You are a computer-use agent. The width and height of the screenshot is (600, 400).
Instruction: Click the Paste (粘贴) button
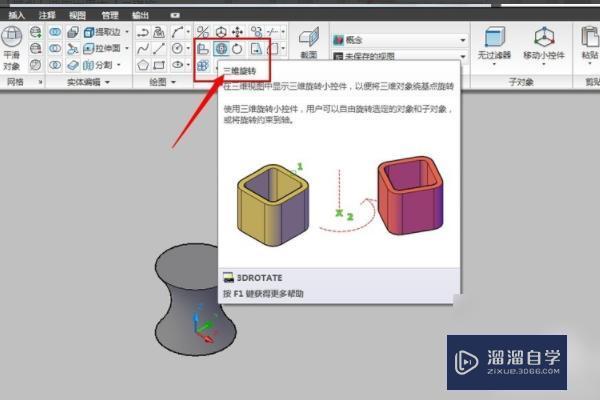[x=589, y=43]
